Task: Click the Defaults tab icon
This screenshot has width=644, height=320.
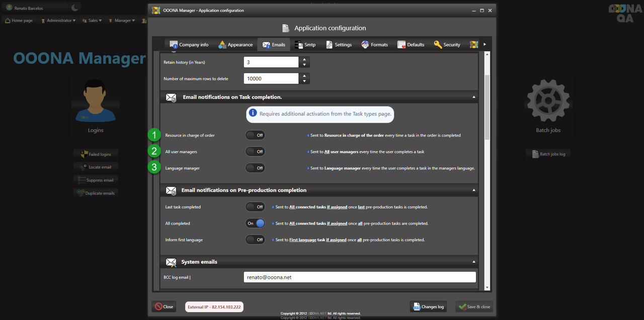Action: click(x=401, y=45)
